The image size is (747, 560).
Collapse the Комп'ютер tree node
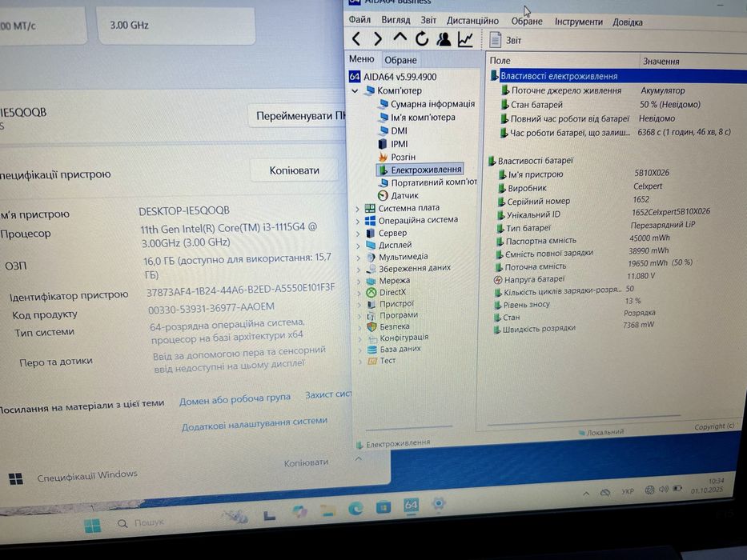[x=355, y=90]
